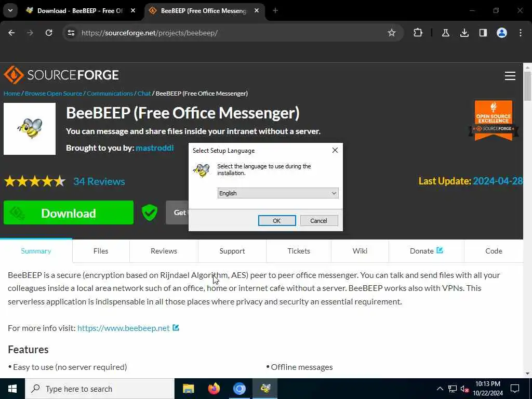Viewport: 532px width, 399px height.
Task: Switch to the Reviews tab
Action: [x=164, y=251]
